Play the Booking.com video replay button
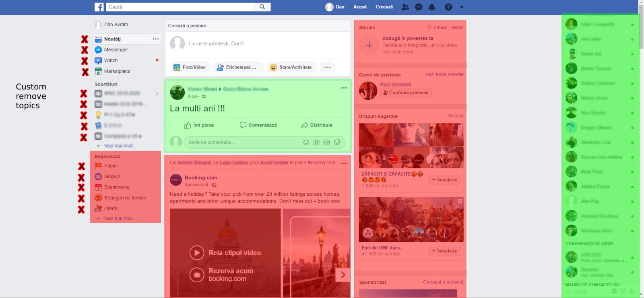 197,253
